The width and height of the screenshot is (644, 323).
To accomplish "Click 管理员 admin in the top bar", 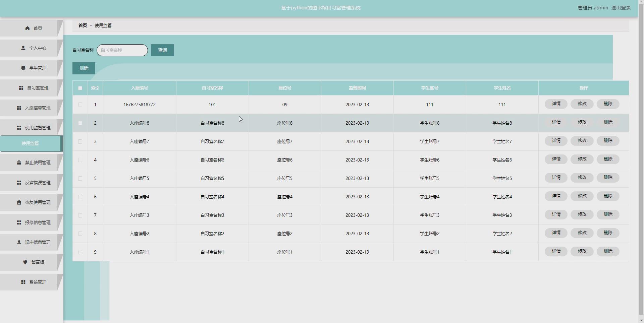I will [593, 8].
